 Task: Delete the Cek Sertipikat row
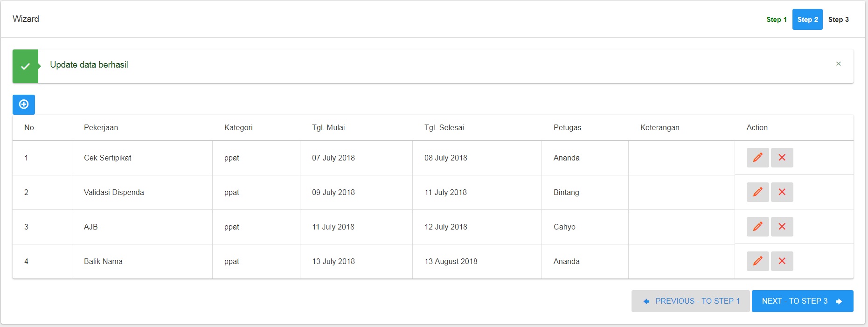pyautogui.click(x=782, y=158)
